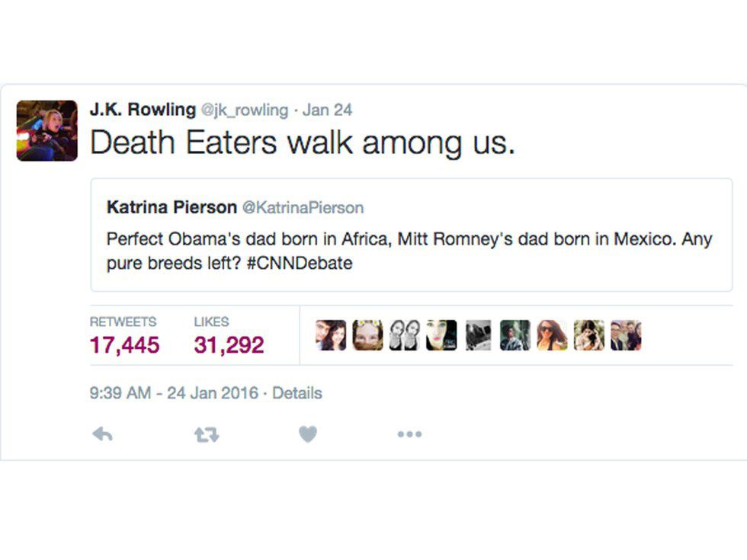
Task: View the 17,445 retweets list
Action: pos(124,345)
